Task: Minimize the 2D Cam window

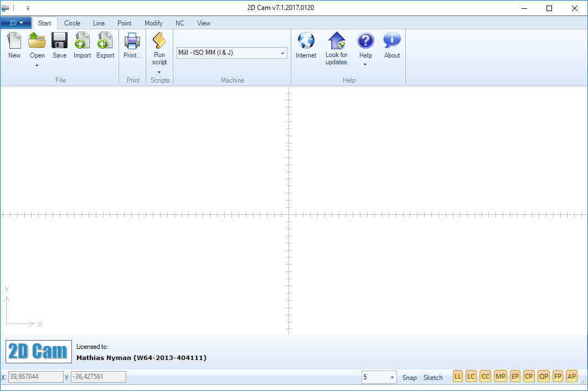Action: [x=524, y=8]
